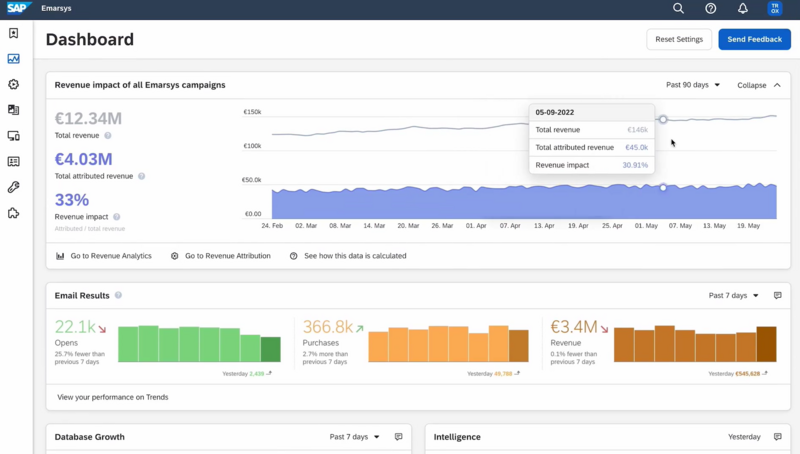
Task: Click the Send Feedback button
Action: pyautogui.click(x=755, y=39)
